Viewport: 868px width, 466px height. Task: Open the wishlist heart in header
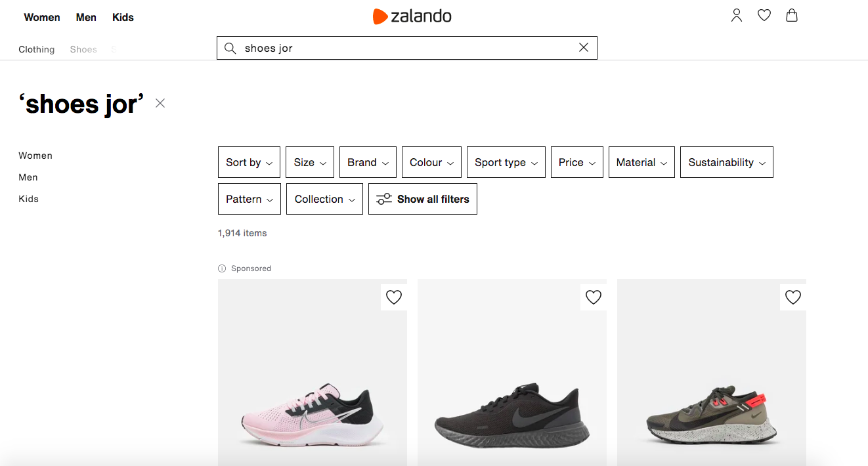[x=764, y=15]
